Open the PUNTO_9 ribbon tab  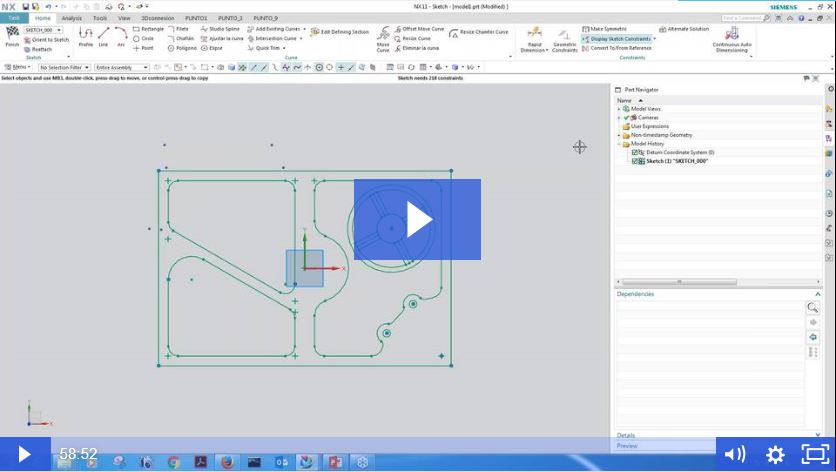pos(266,18)
